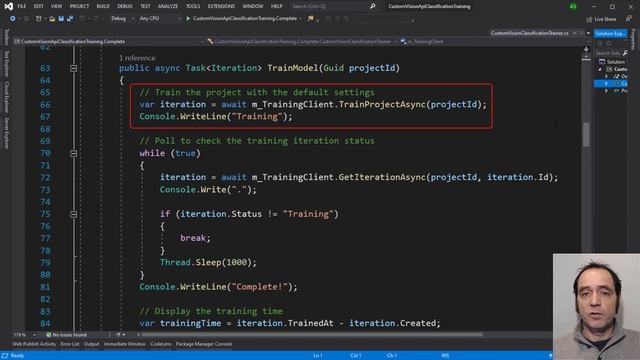Image resolution: width=640 pixels, height=360 pixels.
Task: Click the Solution Explorer search options wrench icon
Action: pyautogui.click(x=625, y=53)
